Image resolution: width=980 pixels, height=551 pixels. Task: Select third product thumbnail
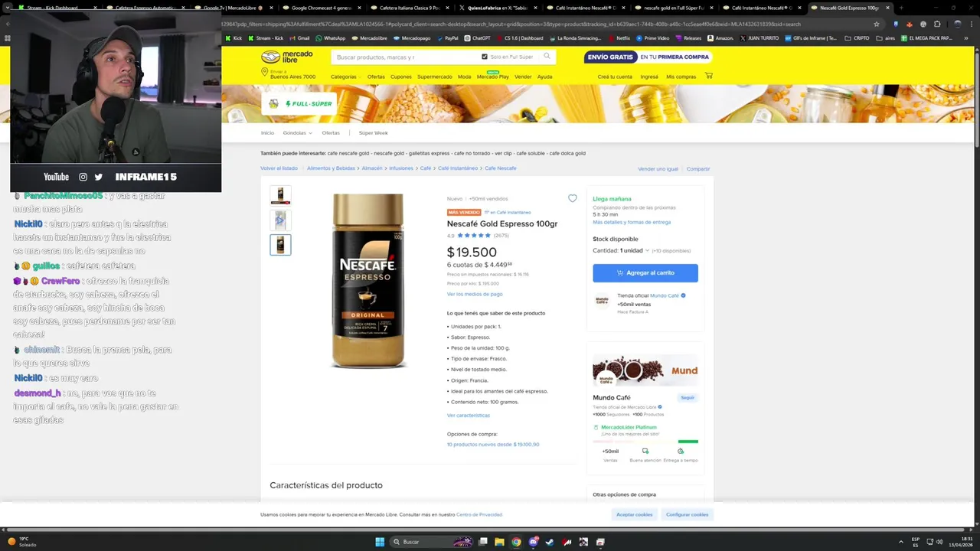click(280, 245)
